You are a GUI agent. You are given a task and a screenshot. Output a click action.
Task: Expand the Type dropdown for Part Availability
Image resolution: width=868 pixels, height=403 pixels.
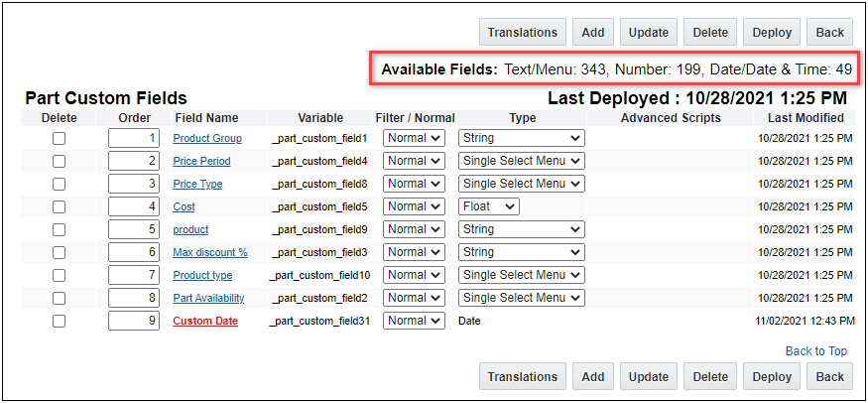pyautogui.click(x=521, y=298)
